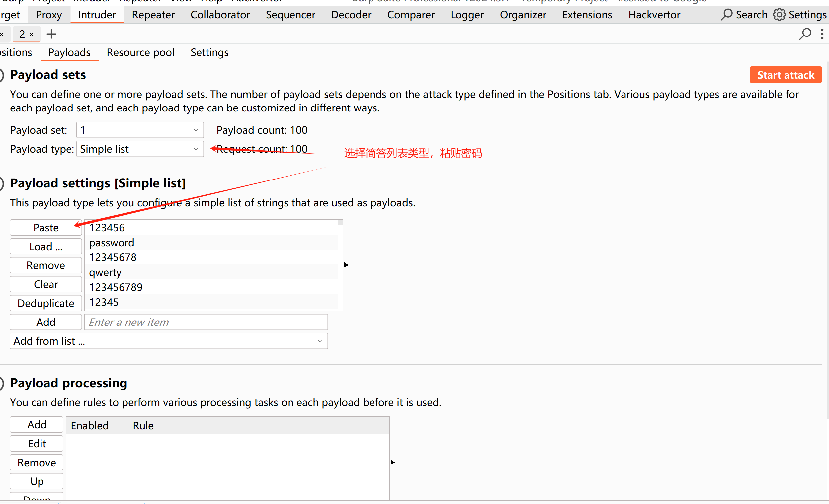Click the Enter a new item field

[206, 322]
